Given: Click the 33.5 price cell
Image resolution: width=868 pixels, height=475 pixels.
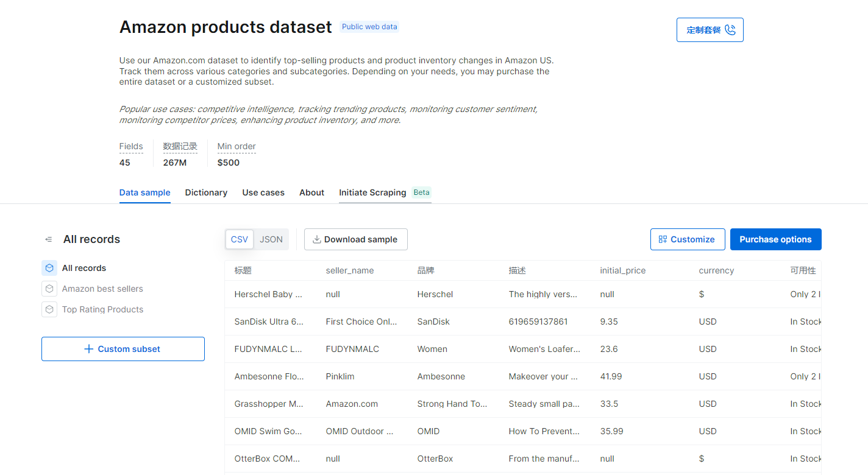Looking at the screenshot, I should (610, 404).
